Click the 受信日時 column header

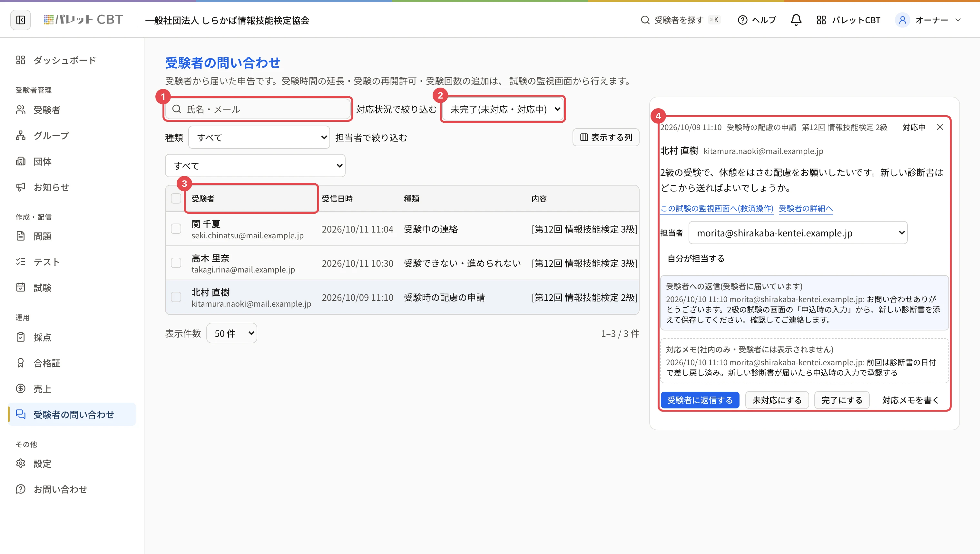point(337,199)
